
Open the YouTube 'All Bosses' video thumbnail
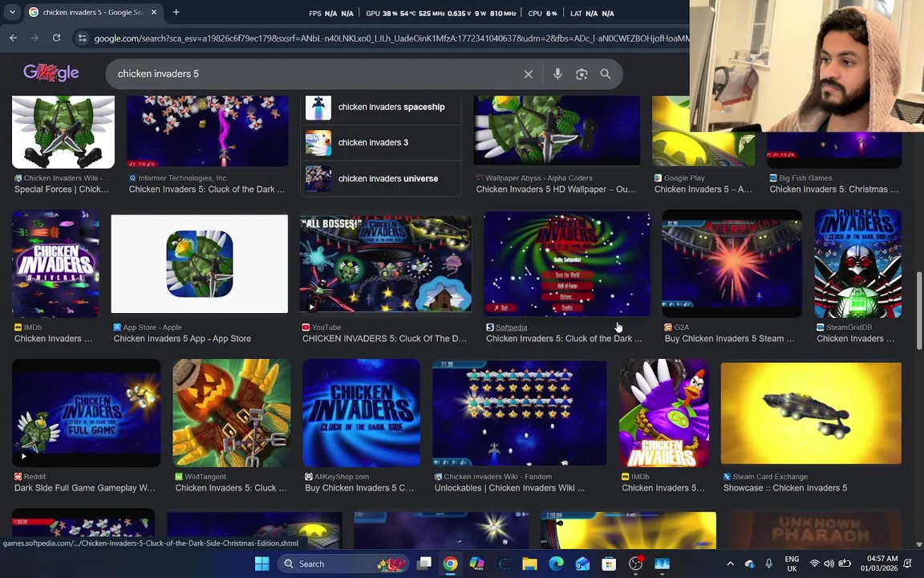pos(385,263)
